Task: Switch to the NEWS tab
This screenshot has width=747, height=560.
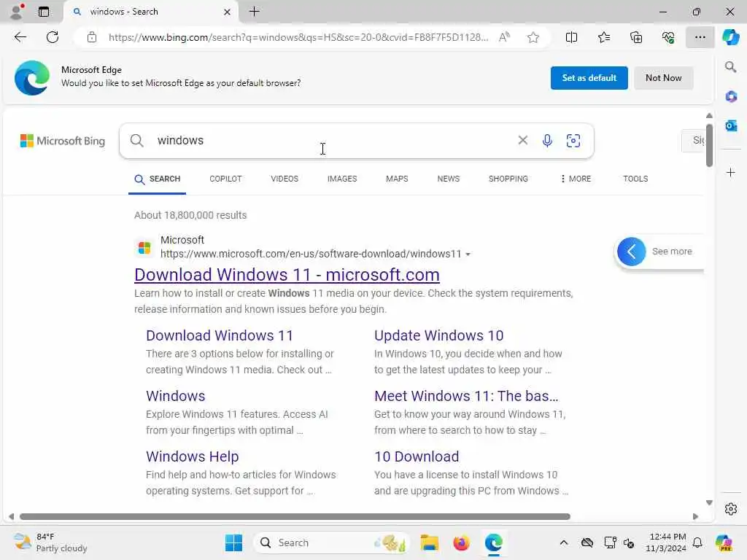Action: (x=449, y=179)
